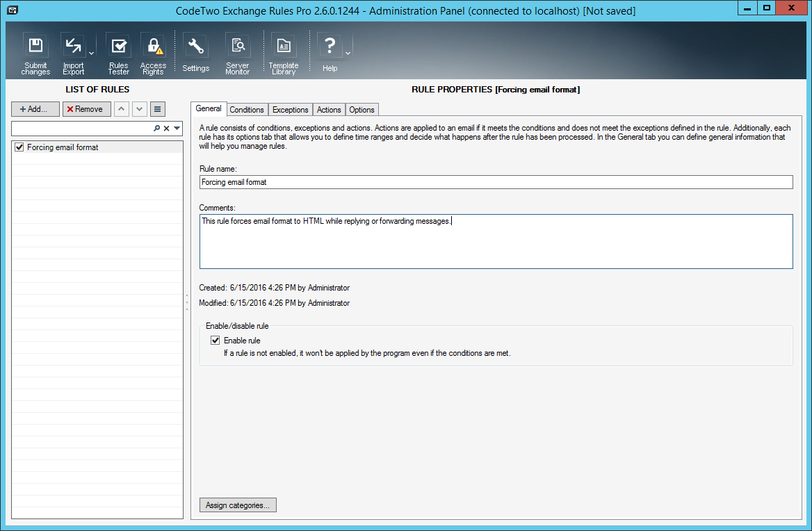Switch to the General tab

pyautogui.click(x=209, y=108)
